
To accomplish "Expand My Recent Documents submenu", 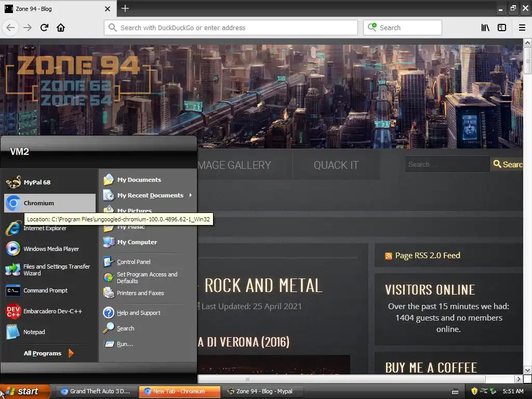I will [148, 195].
